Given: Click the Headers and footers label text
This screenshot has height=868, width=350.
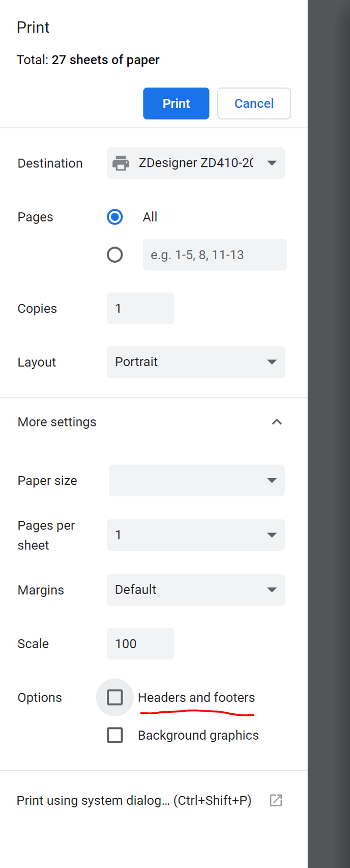Looking at the screenshot, I should coord(196,697).
